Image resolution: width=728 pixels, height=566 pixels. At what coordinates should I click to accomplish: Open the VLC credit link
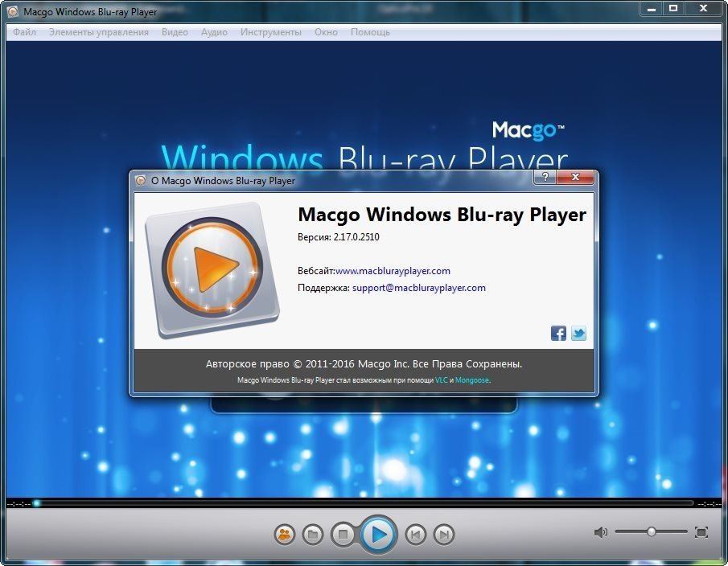point(441,380)
